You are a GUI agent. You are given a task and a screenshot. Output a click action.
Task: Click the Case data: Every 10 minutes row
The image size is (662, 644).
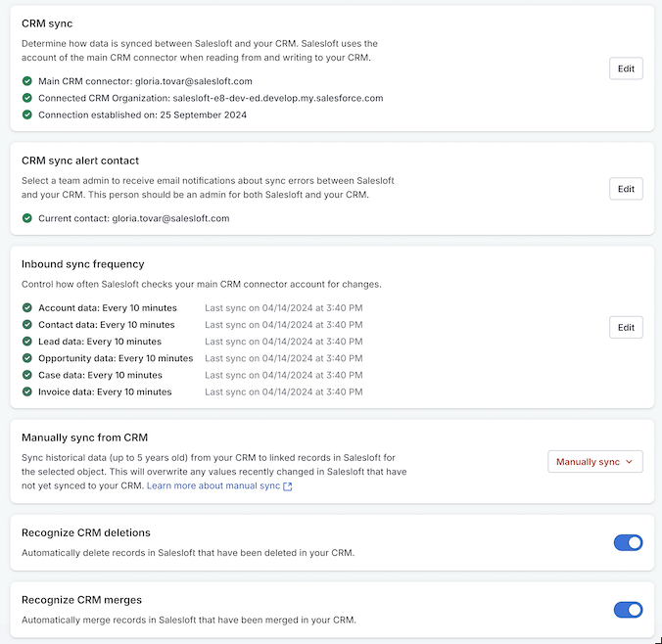click(x=100, y=376)
